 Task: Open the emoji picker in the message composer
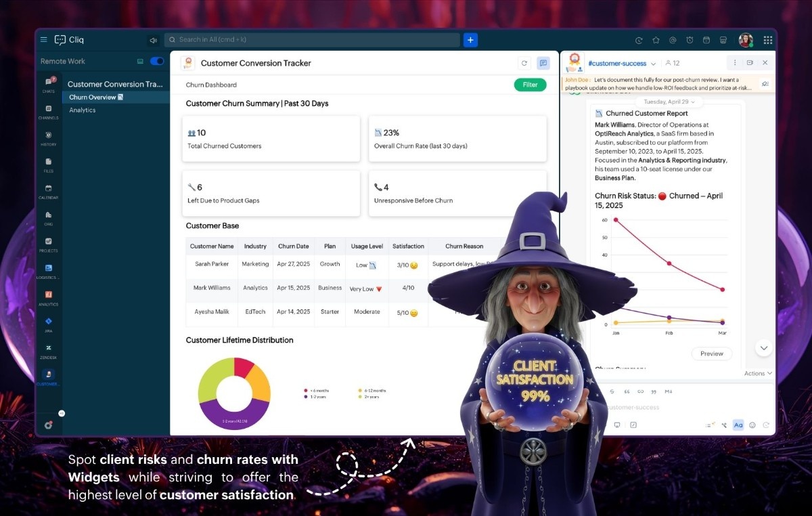tap(752, 425)
